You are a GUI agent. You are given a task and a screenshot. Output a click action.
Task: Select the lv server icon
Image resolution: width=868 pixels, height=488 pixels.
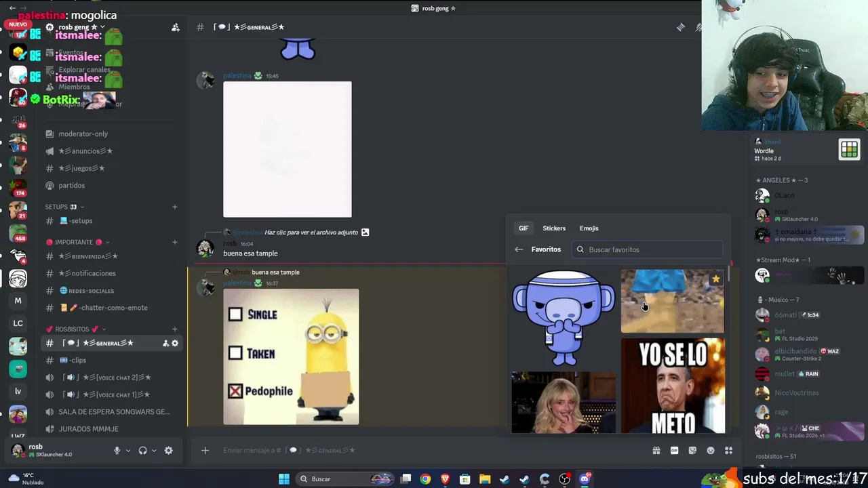(x=18, y=391)
